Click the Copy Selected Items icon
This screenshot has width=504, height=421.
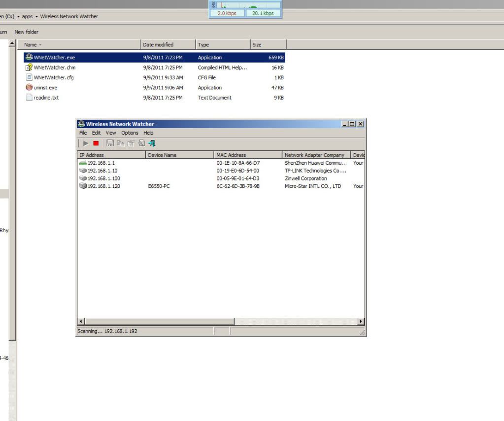click(x=120, y=143)
